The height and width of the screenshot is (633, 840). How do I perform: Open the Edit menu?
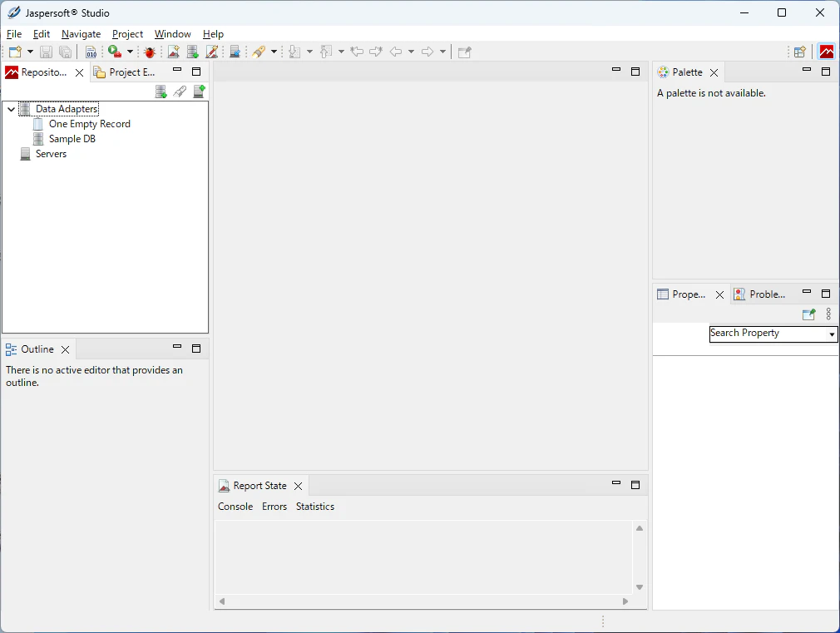coord(42,34)
